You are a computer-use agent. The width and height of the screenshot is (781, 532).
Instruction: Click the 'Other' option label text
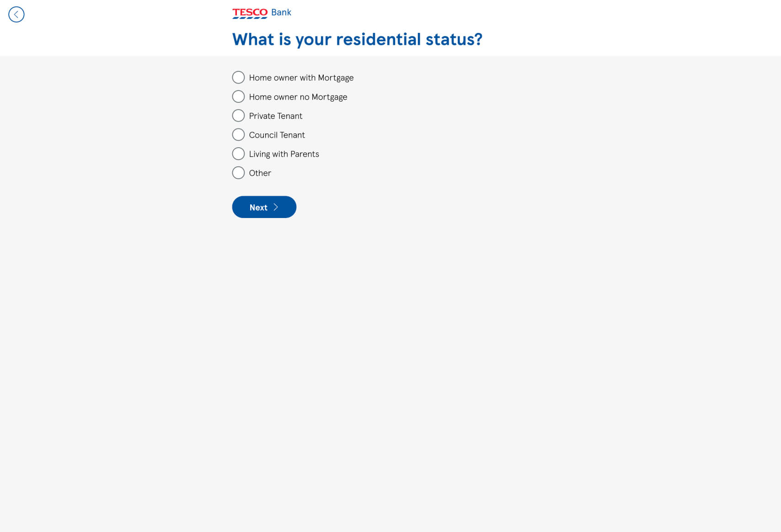[260, 173]
